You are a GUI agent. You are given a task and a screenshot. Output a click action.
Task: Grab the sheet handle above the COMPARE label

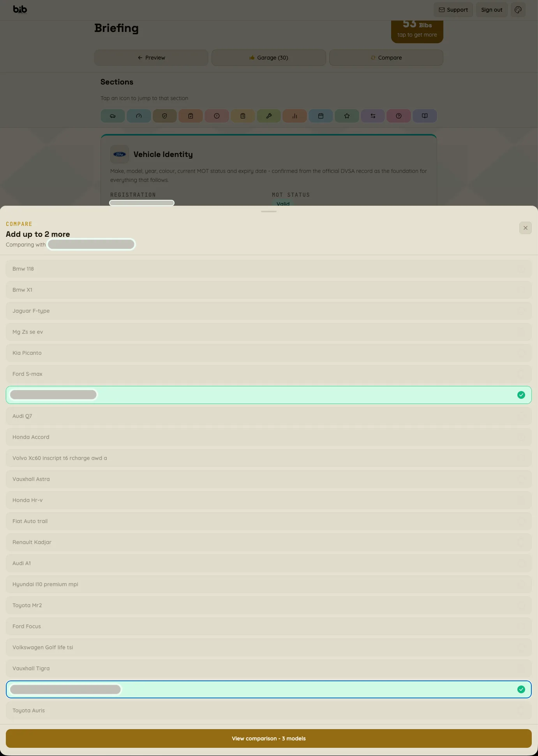269,211
